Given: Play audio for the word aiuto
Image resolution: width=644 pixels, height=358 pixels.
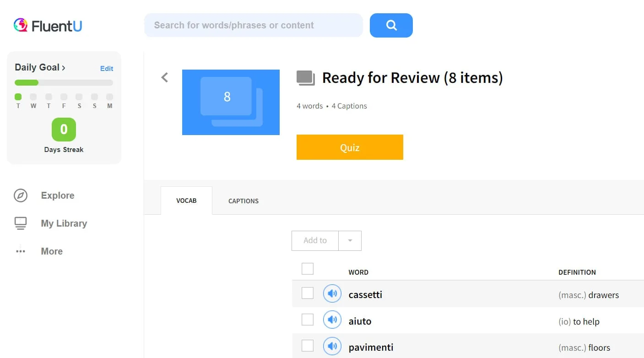Looking at the screenshot, I should 332,320.
